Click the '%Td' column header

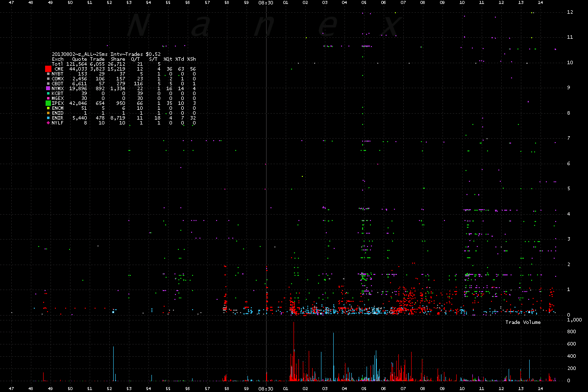(x=180, y=59)
